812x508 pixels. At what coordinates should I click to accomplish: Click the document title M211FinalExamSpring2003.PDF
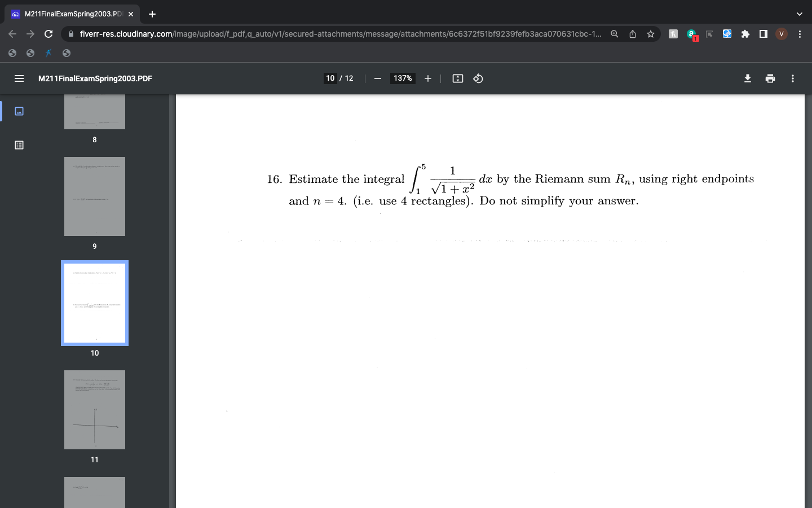pos(95,78)
